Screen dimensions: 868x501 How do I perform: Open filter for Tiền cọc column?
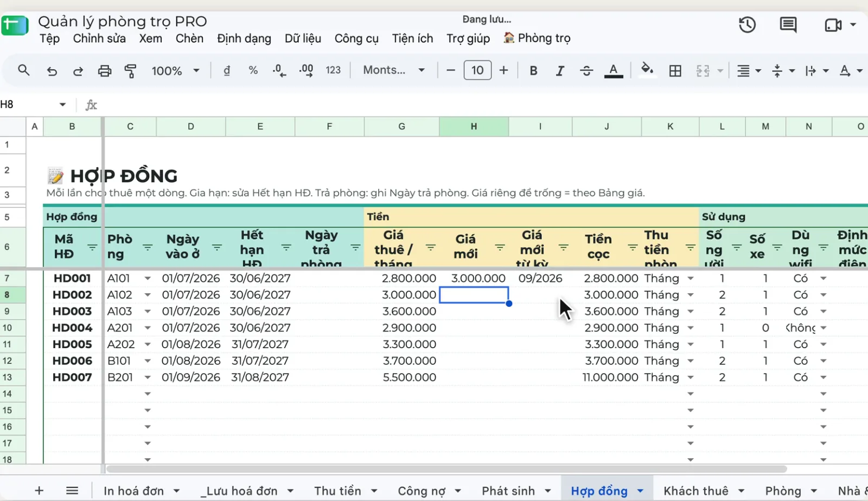pyautogui.click(x=633, y=247)
